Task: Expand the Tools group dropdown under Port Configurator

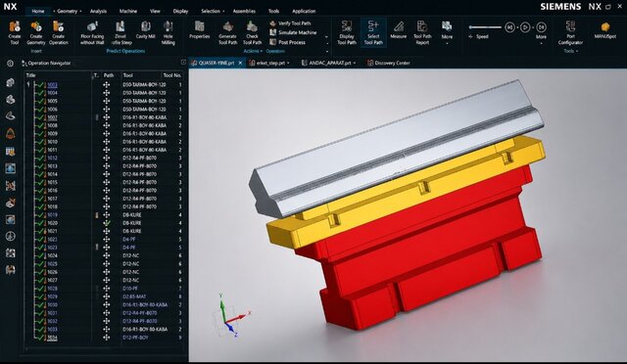Action: [x=577, y=51]
